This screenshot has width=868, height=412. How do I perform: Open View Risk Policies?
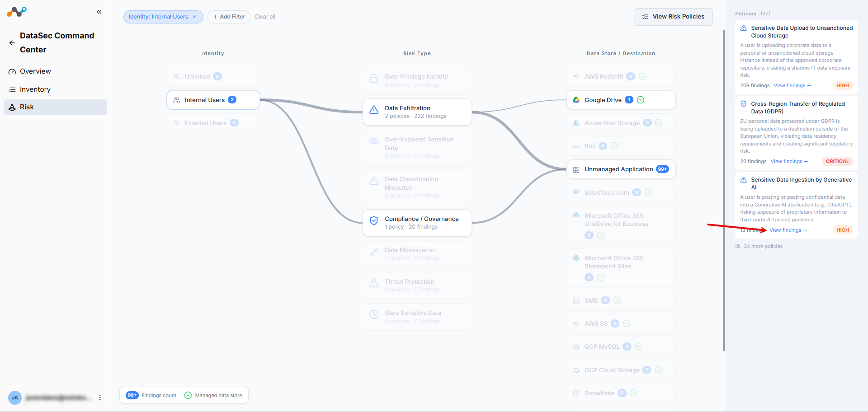(x=673, y=17)
